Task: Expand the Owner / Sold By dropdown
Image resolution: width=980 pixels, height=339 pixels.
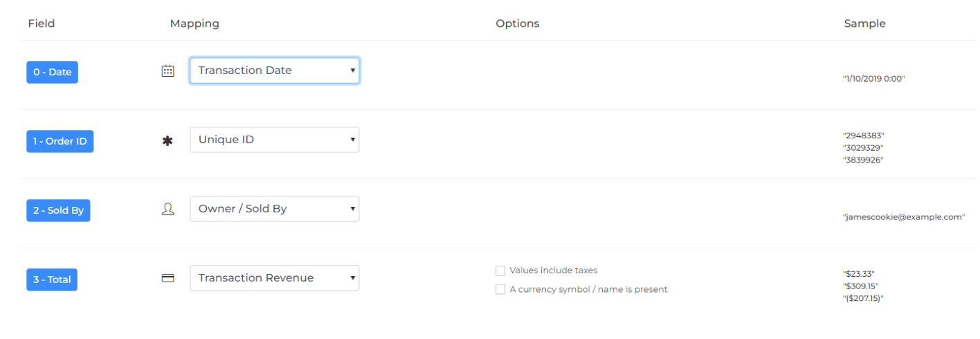Action: pyautogui.click(x=275, y=209)
